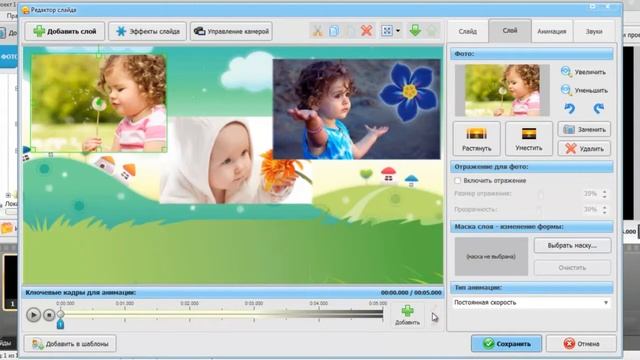Open the alignment dropdown arrow

(x=398, y=31)
